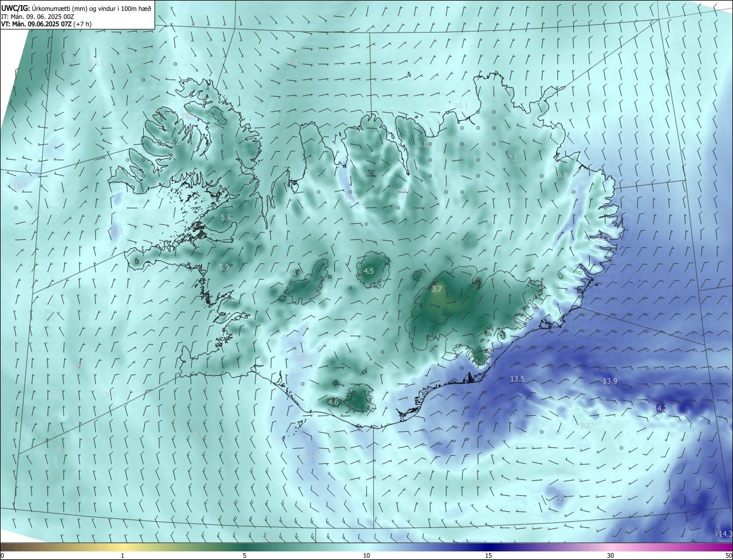Click the UWC/IG title label
Screen dimensions: 733x560
(x=15, y=8)
